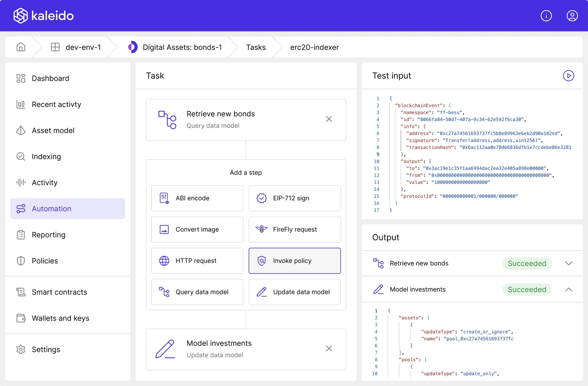Image resolution: width=588 pixels, height=386 pixels.
Task: Navigate to Smart contracts
Action: (59, 292)
